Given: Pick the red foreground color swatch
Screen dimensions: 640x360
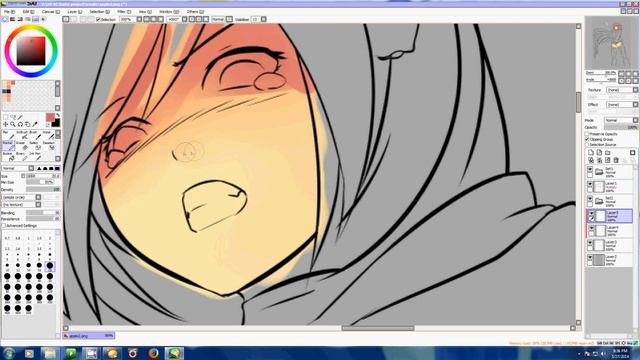Looking at the screenshot, I should (50, 118).
